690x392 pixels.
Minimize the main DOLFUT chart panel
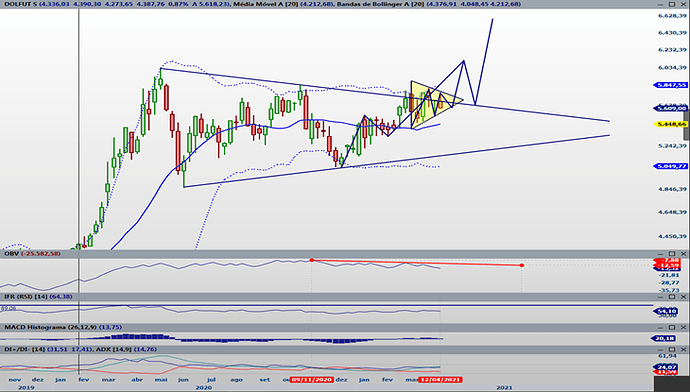[x=661, y=4]
